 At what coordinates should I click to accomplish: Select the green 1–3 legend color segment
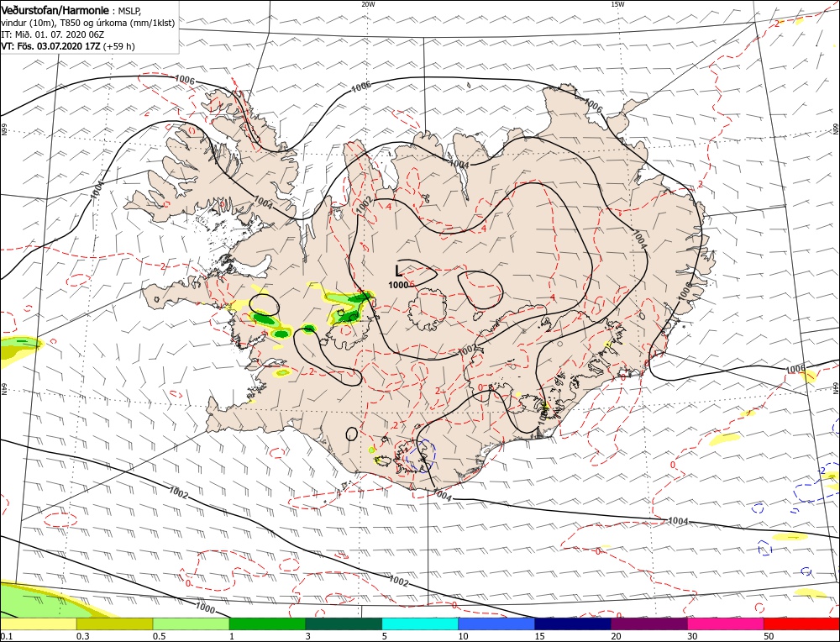267,624
